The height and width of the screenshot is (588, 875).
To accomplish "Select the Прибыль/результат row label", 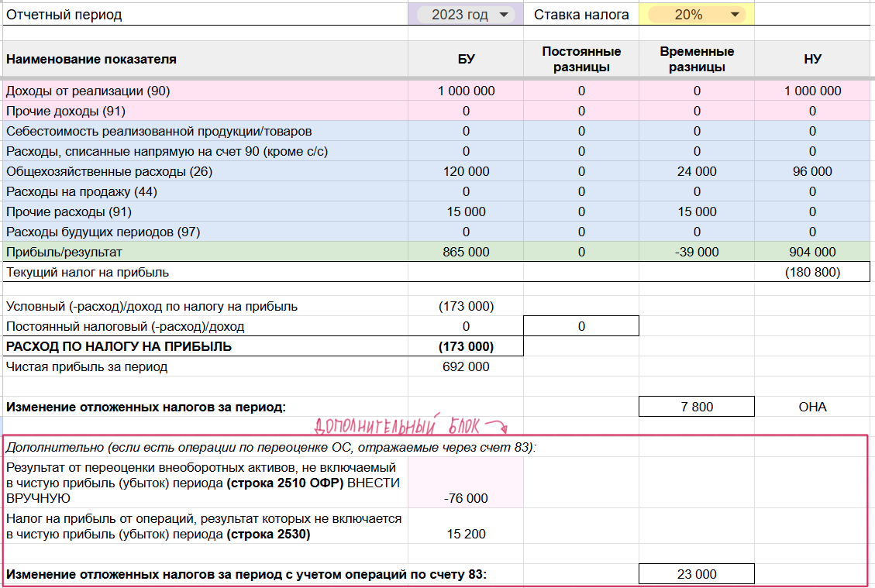I will click(205, 252).
